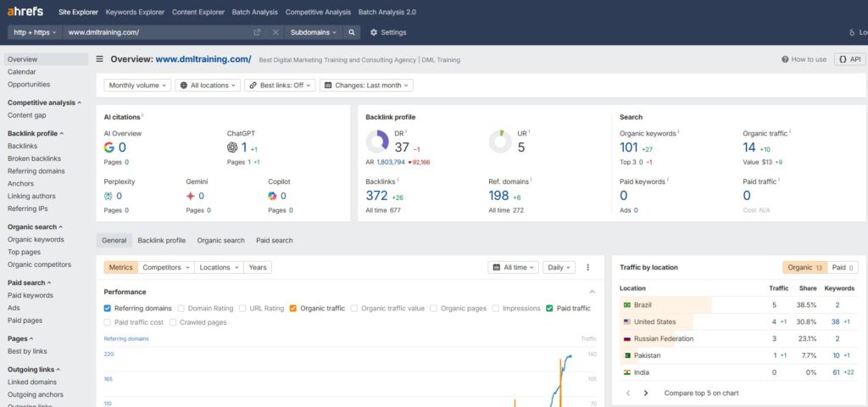Viewport: 868px width, 407px height.
Task: Enable the Domain Rating checkbox
Action: click(x=181, y=309)
